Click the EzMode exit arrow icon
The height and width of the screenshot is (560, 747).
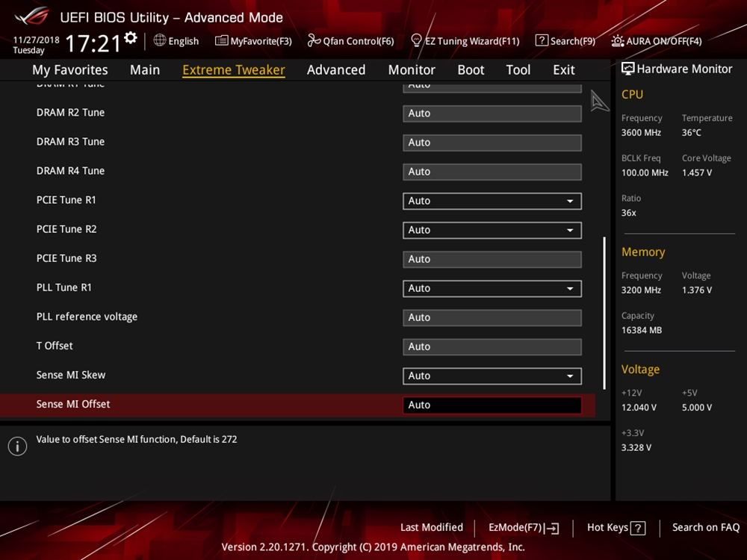553,528
